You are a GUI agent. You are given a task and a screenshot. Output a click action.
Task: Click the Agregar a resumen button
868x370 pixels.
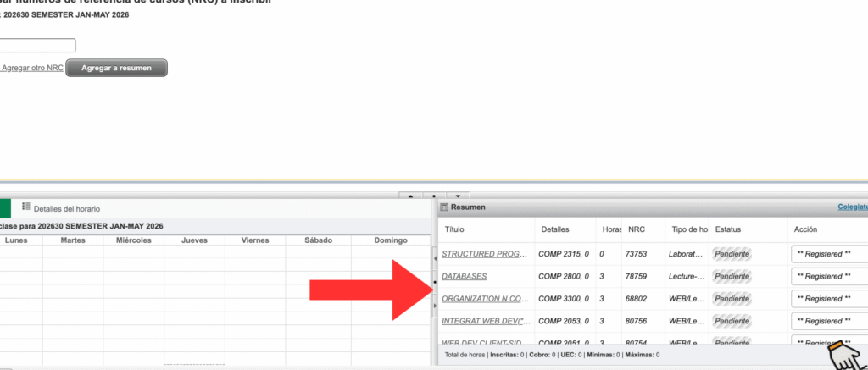[116, 68]
